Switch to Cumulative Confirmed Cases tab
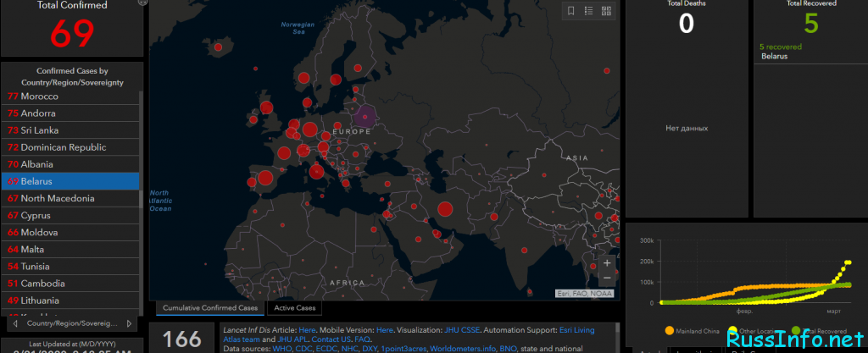868x353 pixels. [210, 307]
